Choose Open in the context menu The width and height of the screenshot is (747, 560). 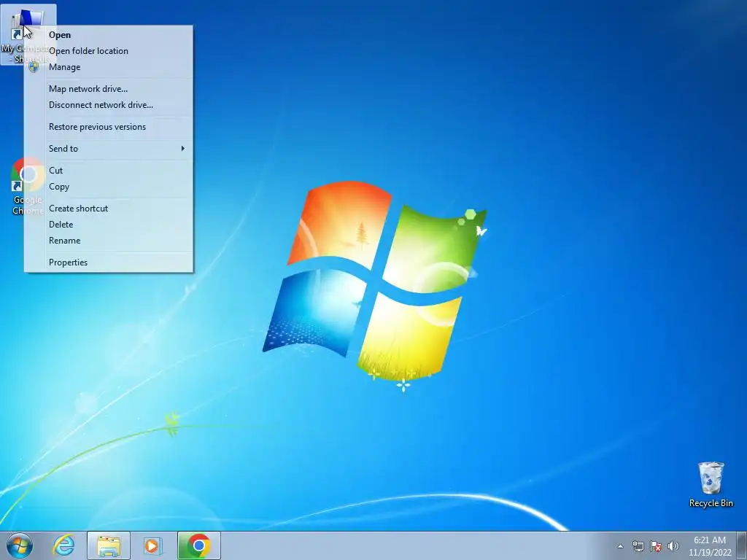tap(109, 35)
